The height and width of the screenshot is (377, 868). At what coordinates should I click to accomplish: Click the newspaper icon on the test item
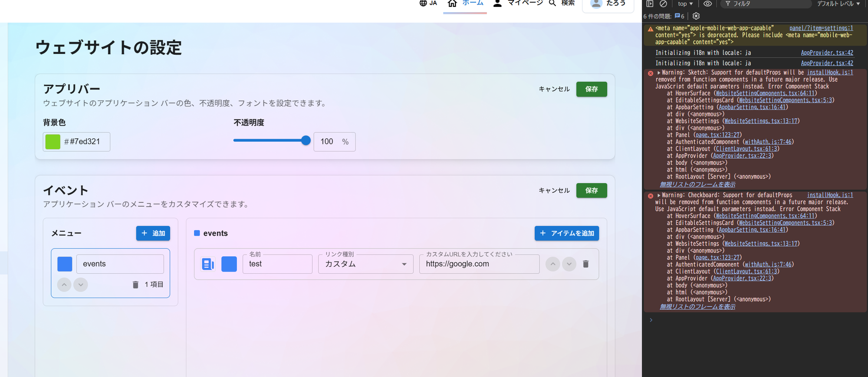208,264
